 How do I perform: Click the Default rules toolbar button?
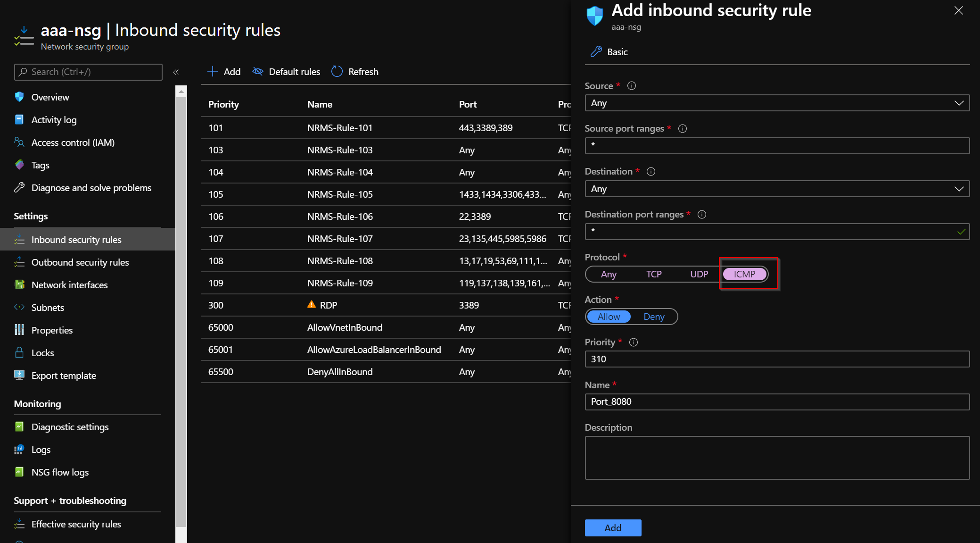[286, 71]
